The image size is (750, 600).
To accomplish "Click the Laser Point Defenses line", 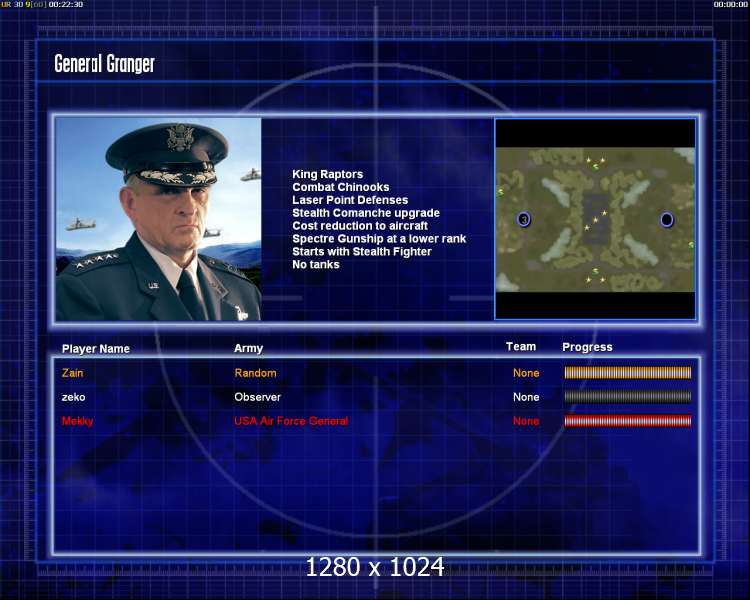I will click(x=350, y=200).
